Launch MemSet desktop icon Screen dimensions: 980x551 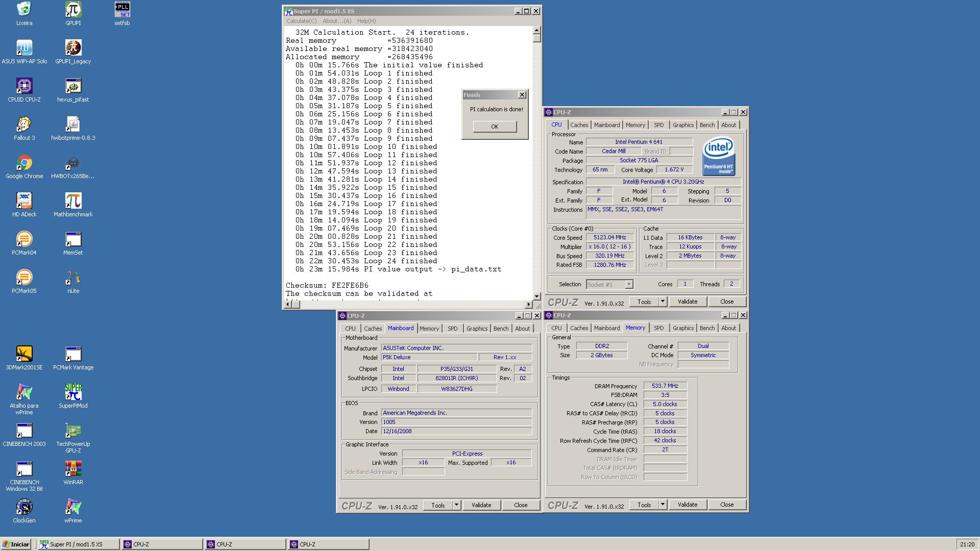(73, 243)
